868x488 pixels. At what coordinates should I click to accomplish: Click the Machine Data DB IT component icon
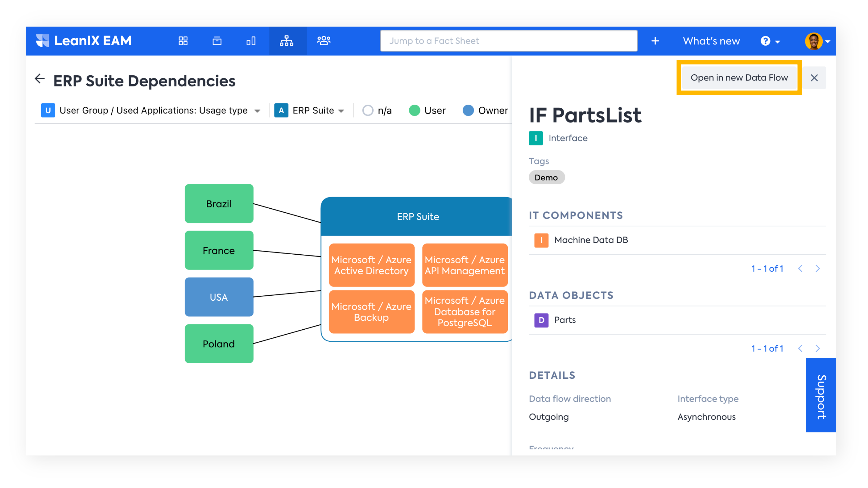(541, 240)
